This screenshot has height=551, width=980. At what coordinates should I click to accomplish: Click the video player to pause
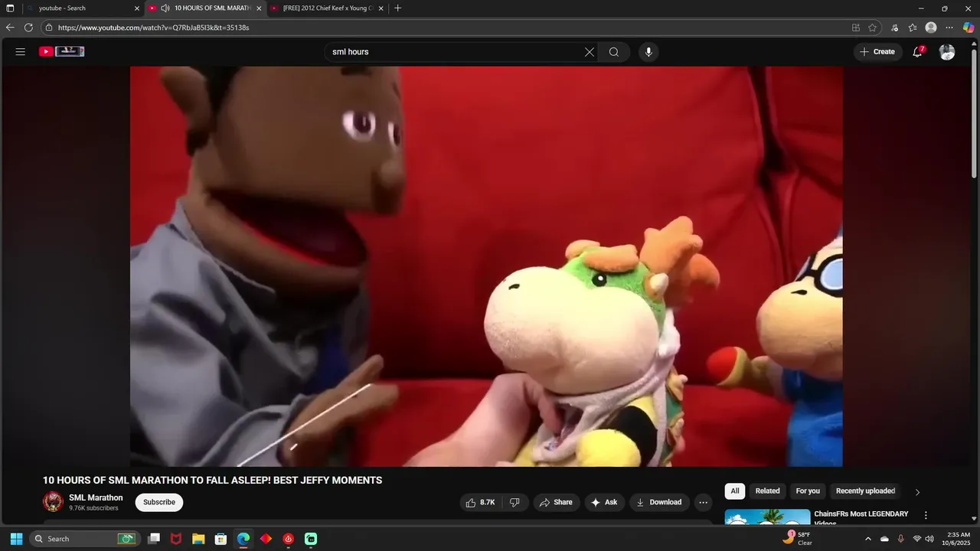tap(486, 266)
